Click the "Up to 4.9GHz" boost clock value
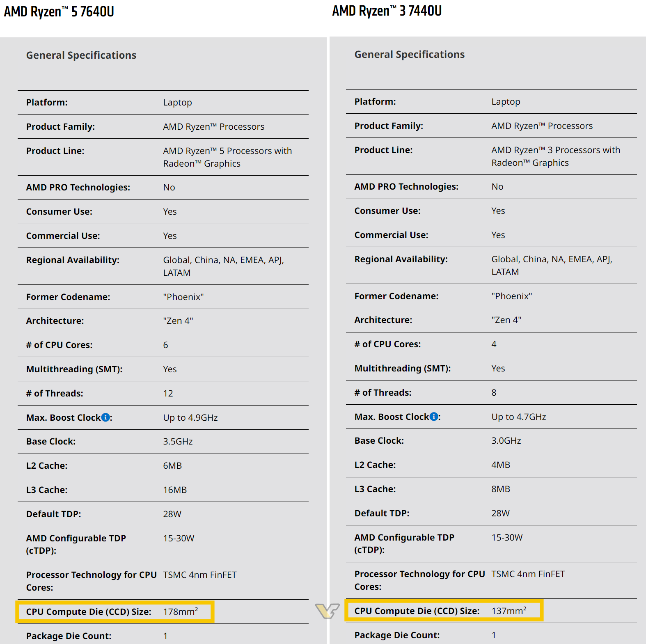 190,417
